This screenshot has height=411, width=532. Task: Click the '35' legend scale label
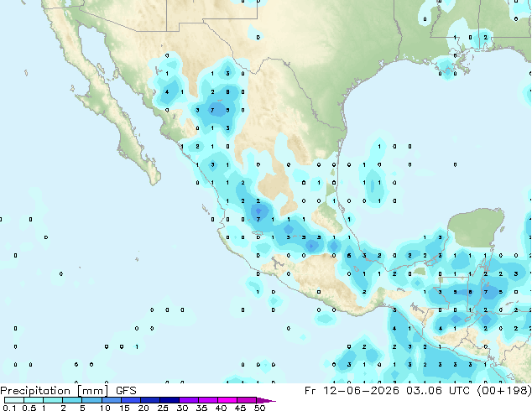click(201, 408)
